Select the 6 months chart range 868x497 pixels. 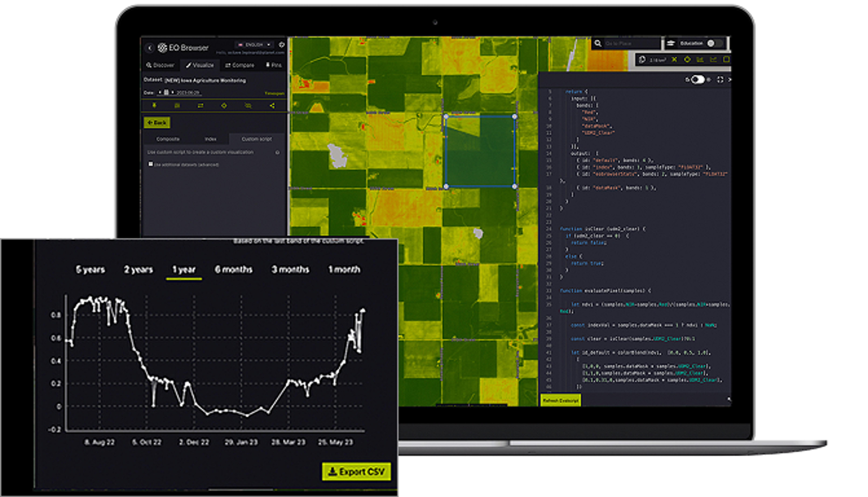[x=233, y=270]
